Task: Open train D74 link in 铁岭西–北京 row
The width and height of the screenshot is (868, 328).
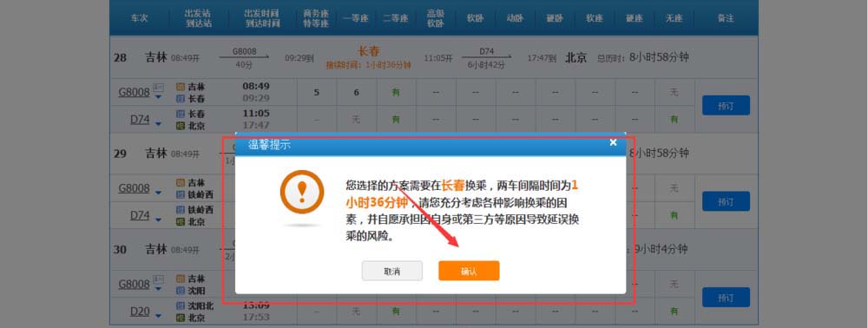Action: [140, 215]
